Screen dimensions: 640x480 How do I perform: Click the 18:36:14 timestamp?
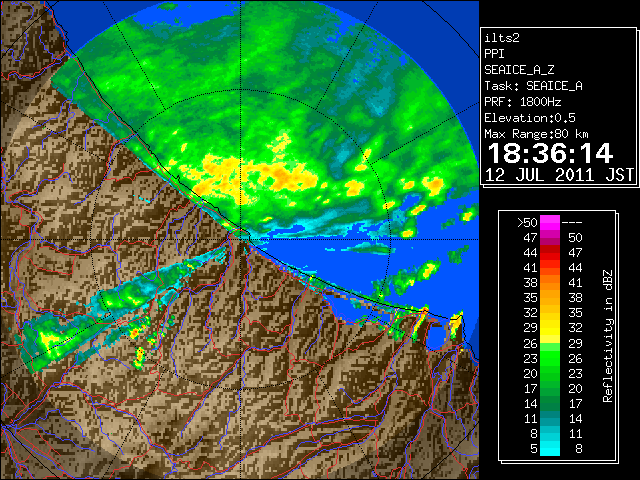click(x=550, y=153)
